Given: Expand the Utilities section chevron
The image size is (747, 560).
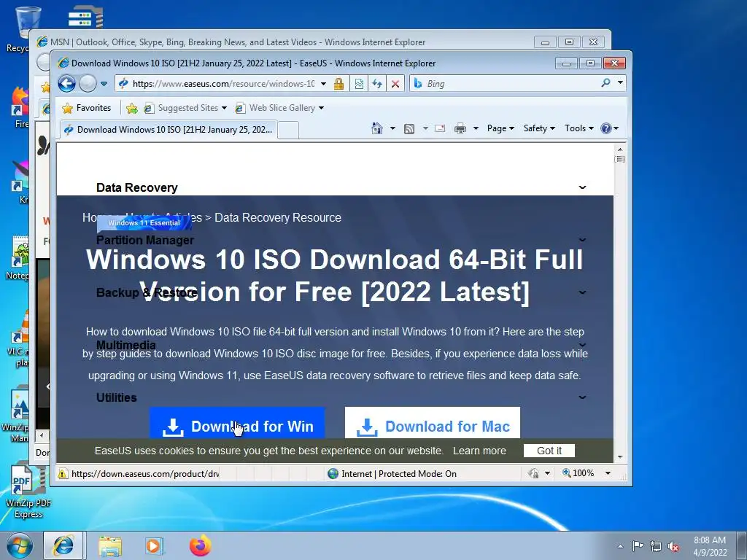Looking at the screenshot, I should tap(582, 397).
